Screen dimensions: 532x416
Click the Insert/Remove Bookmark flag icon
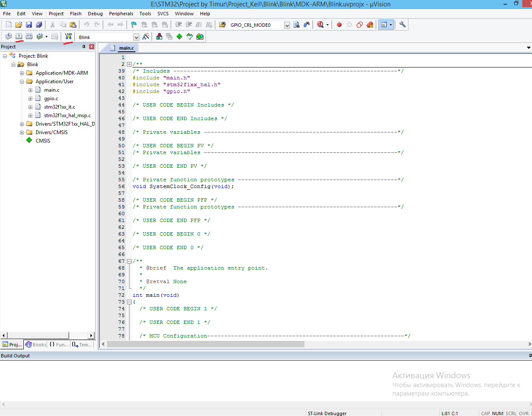coord(134,25)
